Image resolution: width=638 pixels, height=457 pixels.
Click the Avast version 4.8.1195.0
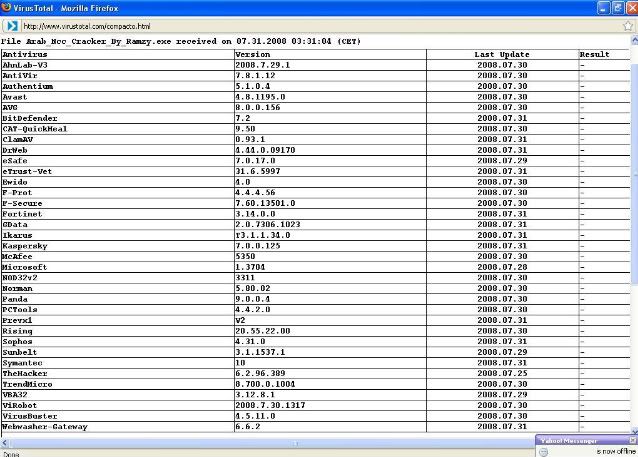pos(260,97)
